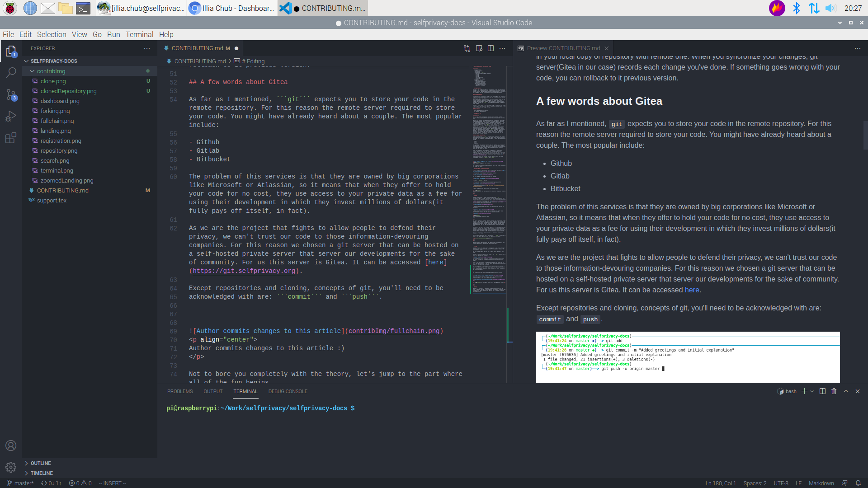Open the file manager folders launcher
868x488 pixels.
point(66,8)
